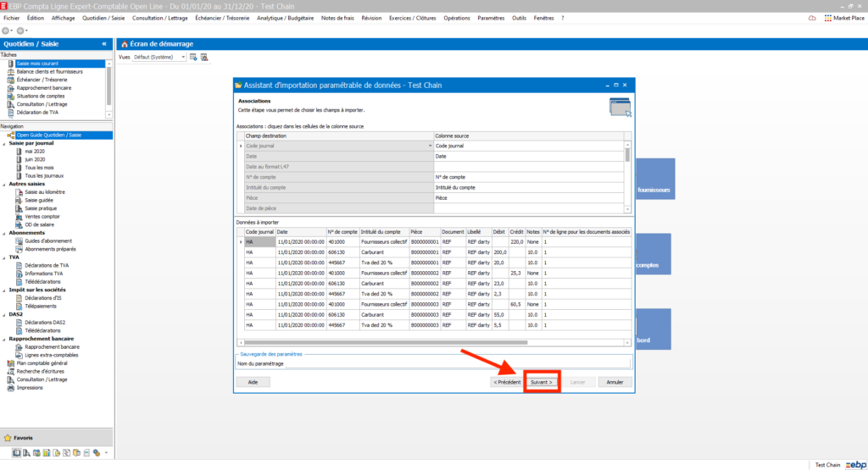This screenshot has width=868, height=470.
Task: Click the yellow folder icon in favorites bar
Action: pos(76,453)
